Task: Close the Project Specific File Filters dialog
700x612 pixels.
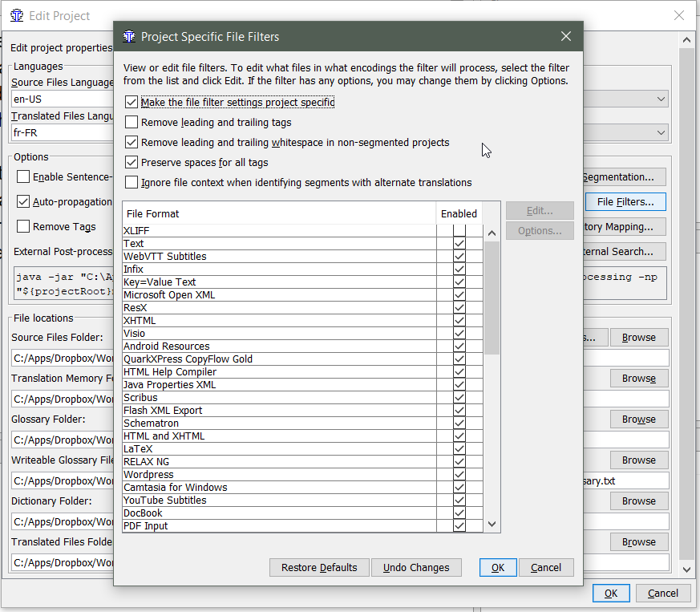Action: [565, 36]
